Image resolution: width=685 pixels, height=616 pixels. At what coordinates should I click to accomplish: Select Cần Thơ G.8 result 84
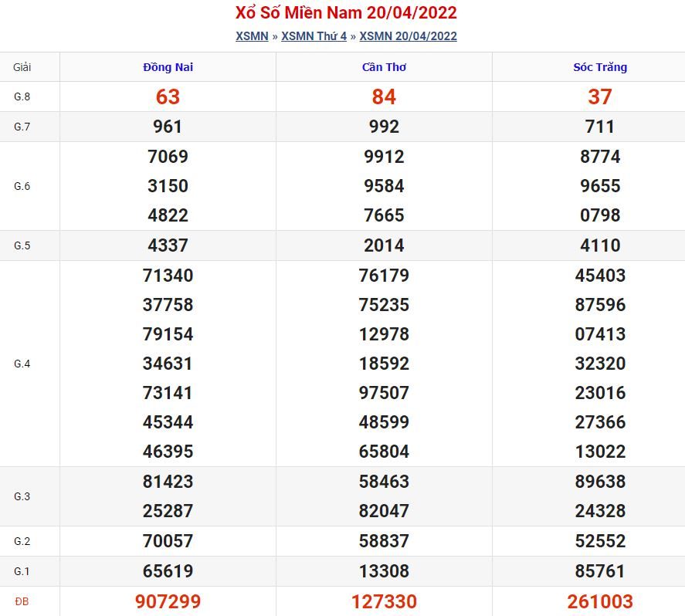coord(384,97)
